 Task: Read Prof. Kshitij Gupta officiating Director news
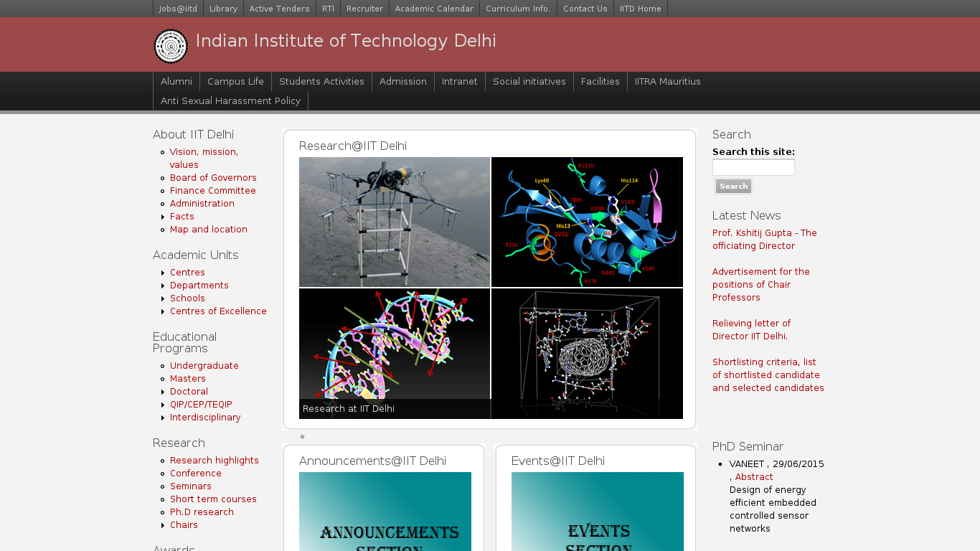pos(763,239)
